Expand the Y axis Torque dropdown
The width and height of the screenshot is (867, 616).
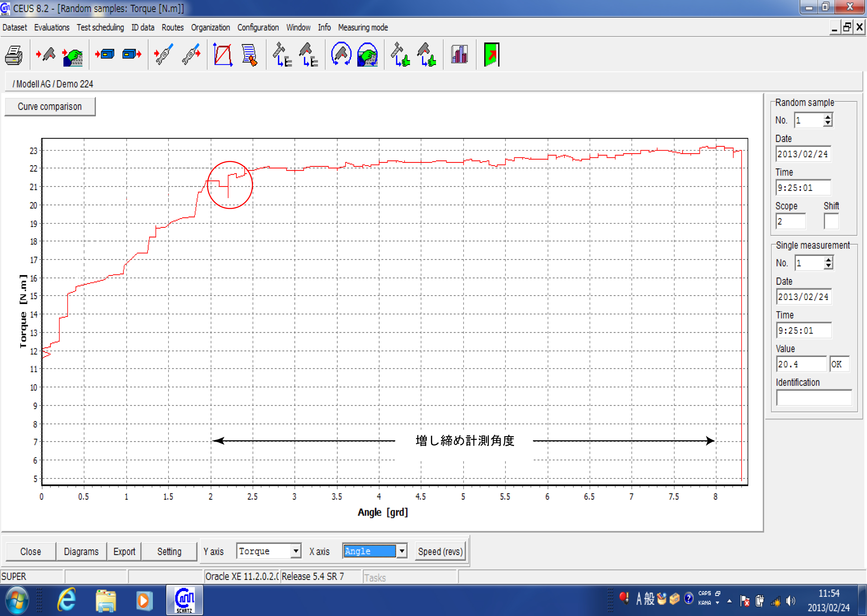296,551
